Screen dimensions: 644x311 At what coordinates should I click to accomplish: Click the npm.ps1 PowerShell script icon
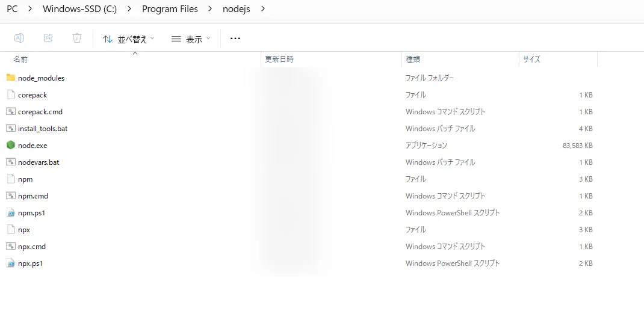click(x=10, y=213)
